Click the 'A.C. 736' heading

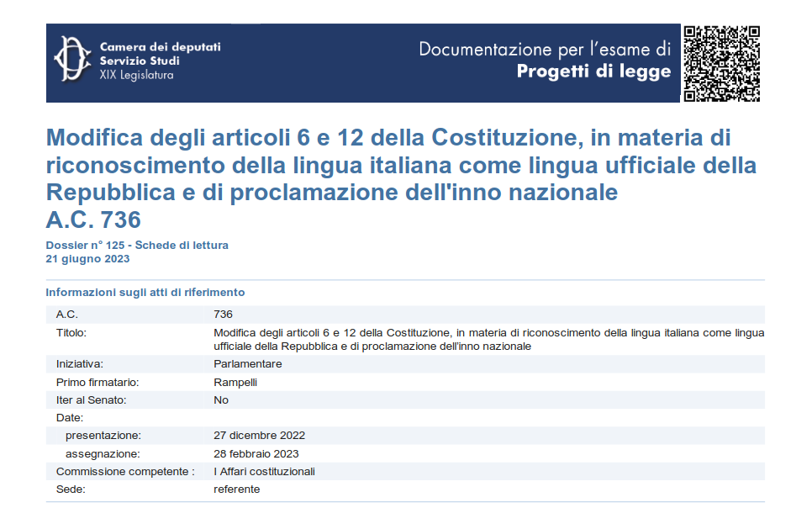93,220
